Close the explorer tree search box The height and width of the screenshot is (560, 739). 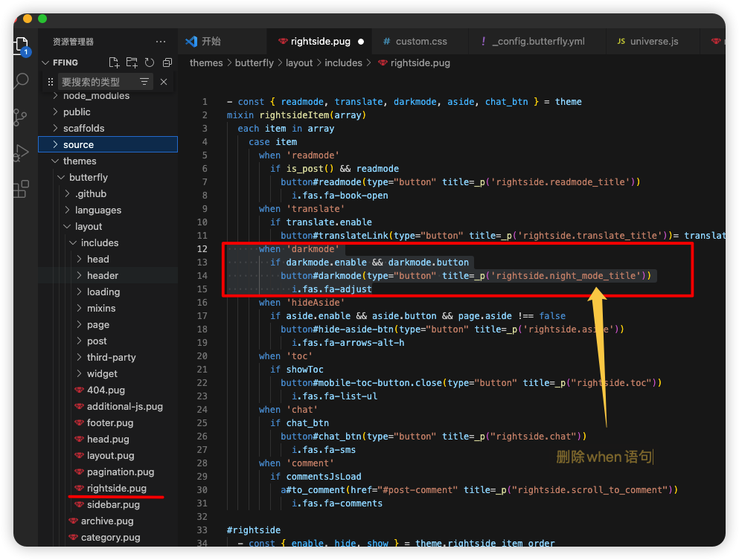[x=164, y=82]
